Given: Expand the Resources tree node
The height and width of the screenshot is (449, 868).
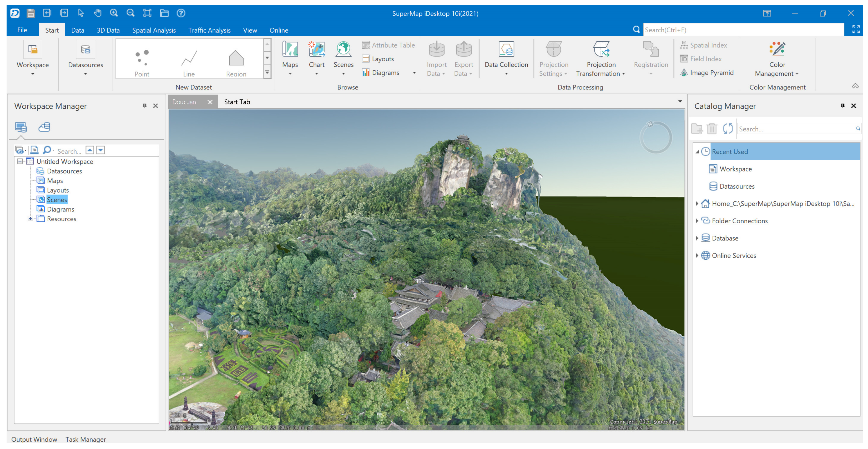Looking at the screenshot, I should [30, 219].
